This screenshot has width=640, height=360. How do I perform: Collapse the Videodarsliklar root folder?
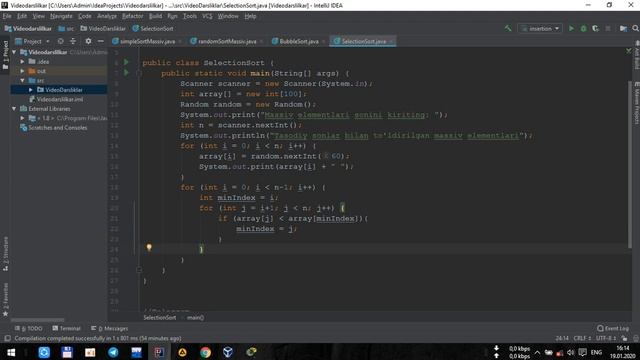click(14, 52)
